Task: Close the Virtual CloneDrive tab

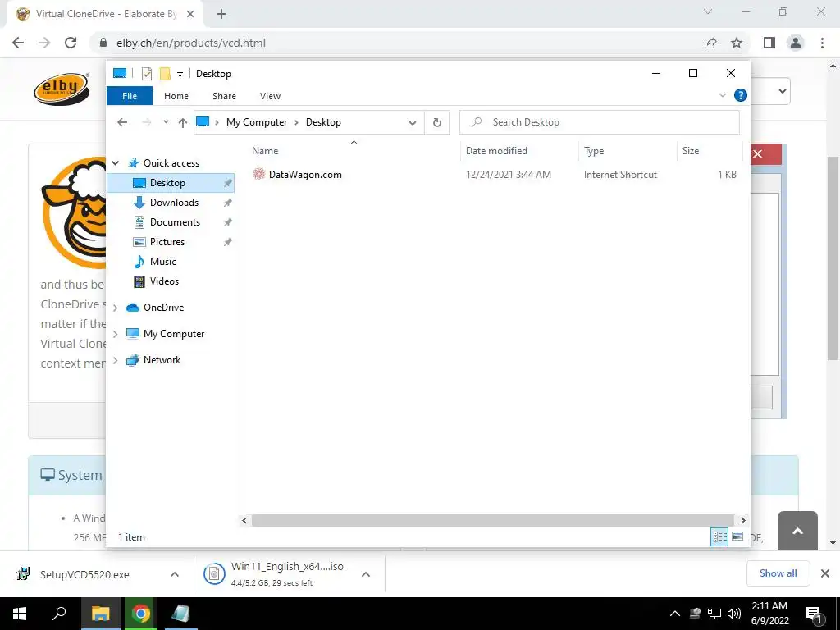Action: 190,14
